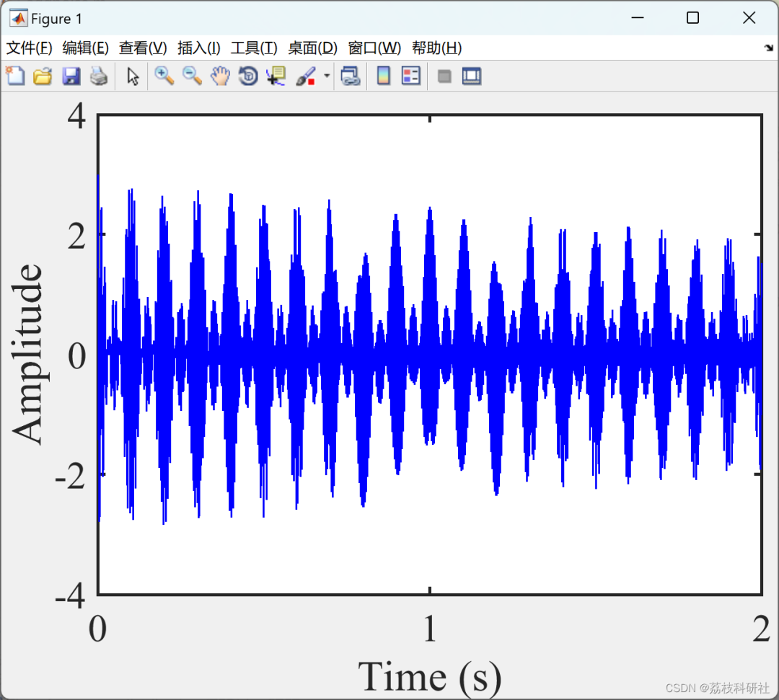Open the 桌面(D) menu
The width and height of the screenshot is (779, 700).
click(312, 48)
